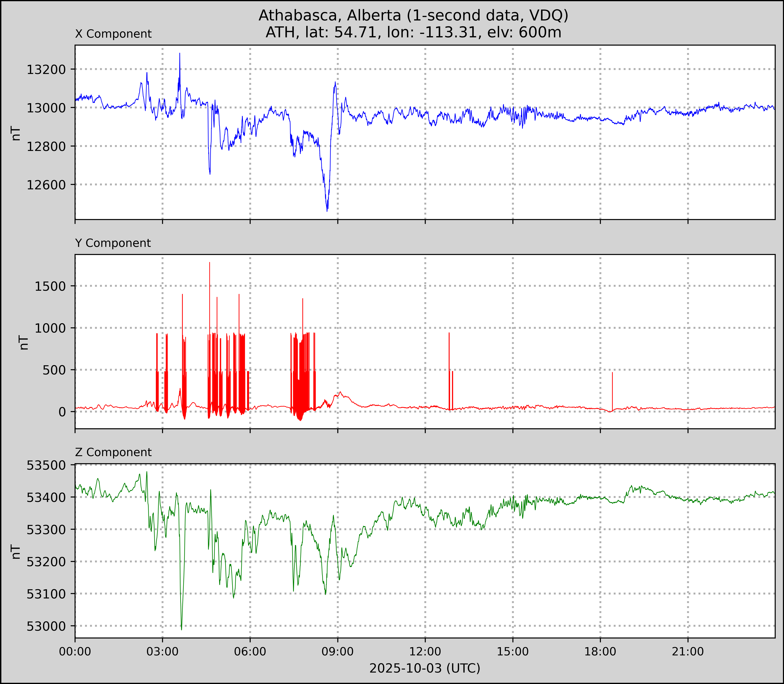
Task: Click the isolated red Y spike after 18:00
Action: tap(612, 389)
